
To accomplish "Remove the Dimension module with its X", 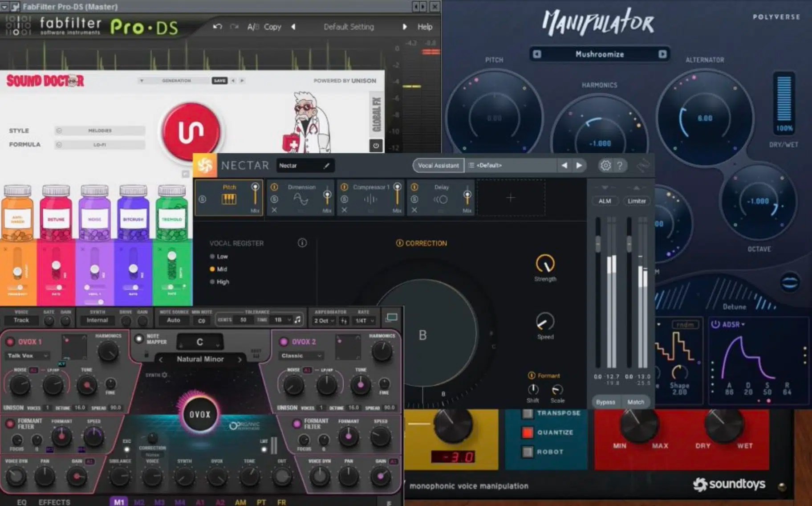I will [x=274, y=210].
